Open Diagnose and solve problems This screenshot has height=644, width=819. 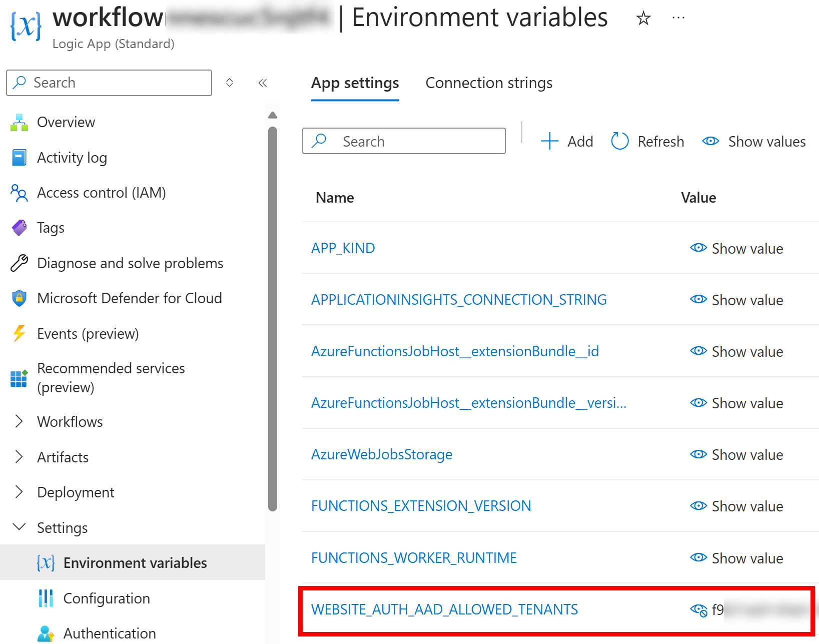point(130,263)
